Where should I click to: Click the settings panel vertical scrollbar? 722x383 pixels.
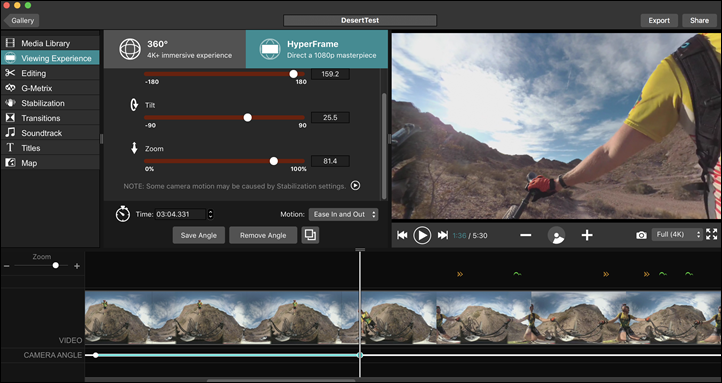[384, 146]
